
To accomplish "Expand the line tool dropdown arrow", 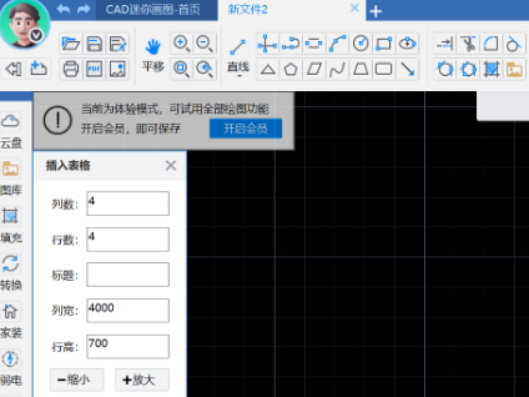I will click(x=240, y=76).
